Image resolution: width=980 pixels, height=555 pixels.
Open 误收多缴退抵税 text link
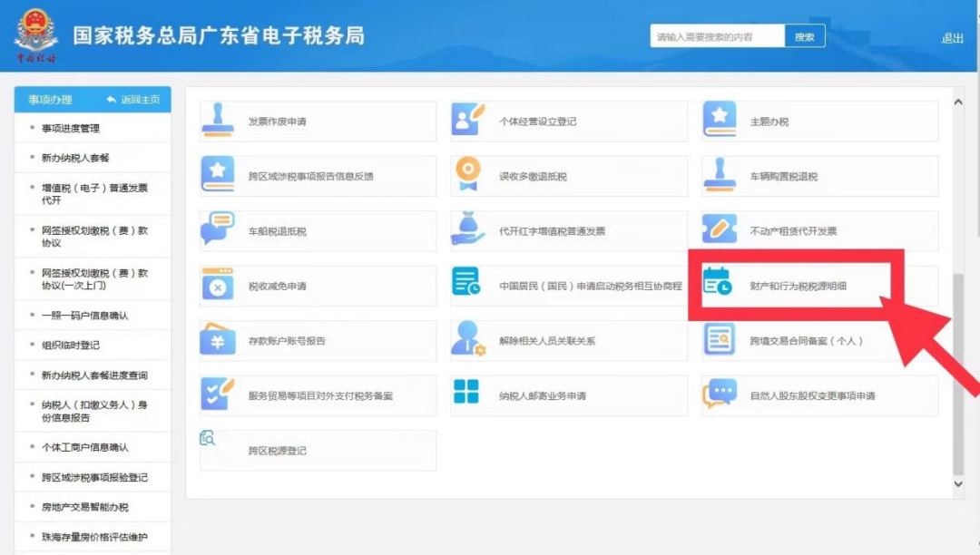click(533, 177)
